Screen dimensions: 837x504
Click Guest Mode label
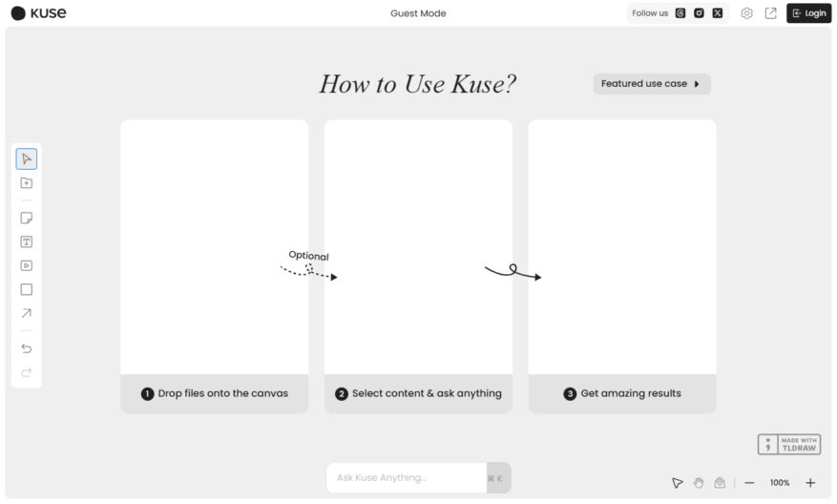coord(418,13)
